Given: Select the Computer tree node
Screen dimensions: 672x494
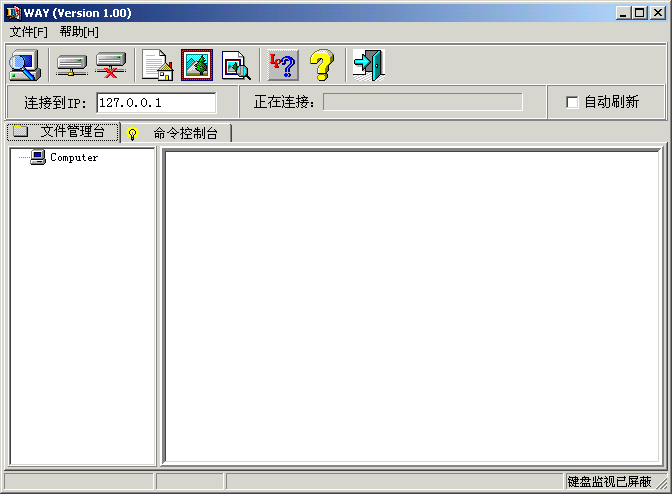Looking at the screenshot, I should click(x=74, y=157).
